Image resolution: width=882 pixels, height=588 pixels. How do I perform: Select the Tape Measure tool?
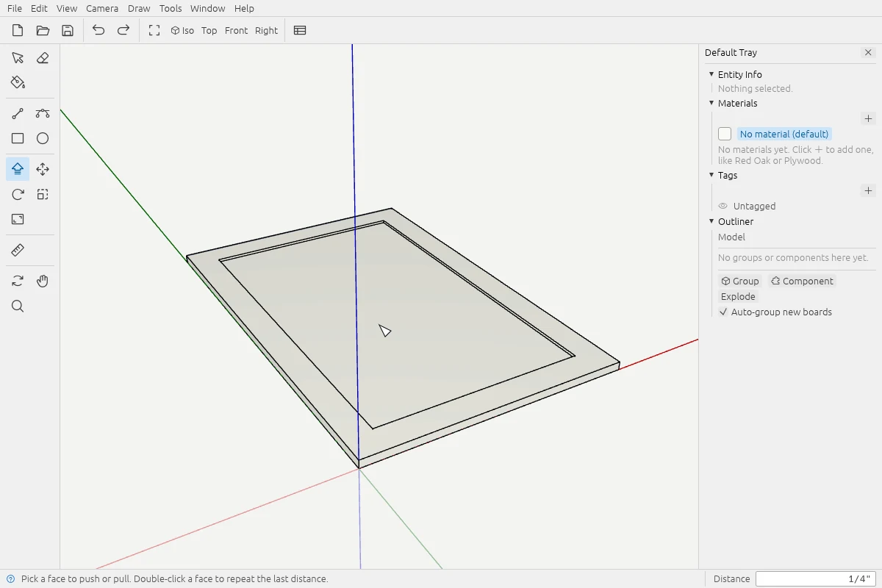pyautogui.click(x=18, y=250)
